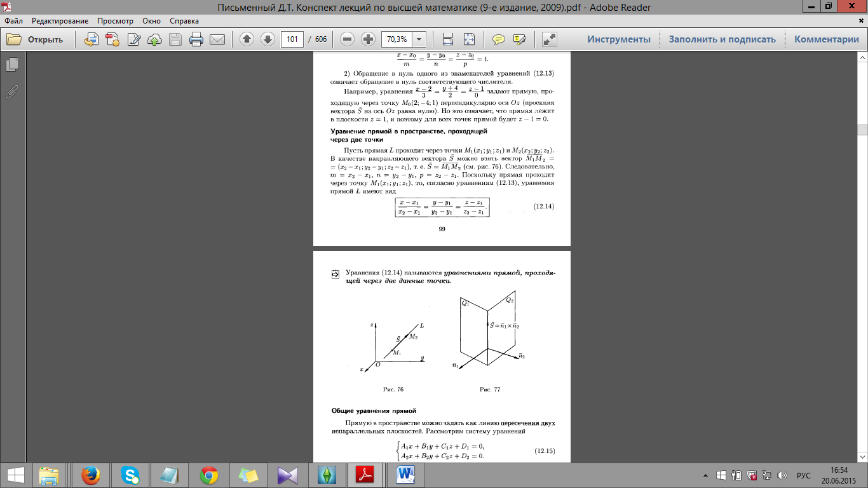Select the highlight text tool icon
The width and height of the screenshot is (868, 488).
(x=520, y=39)
